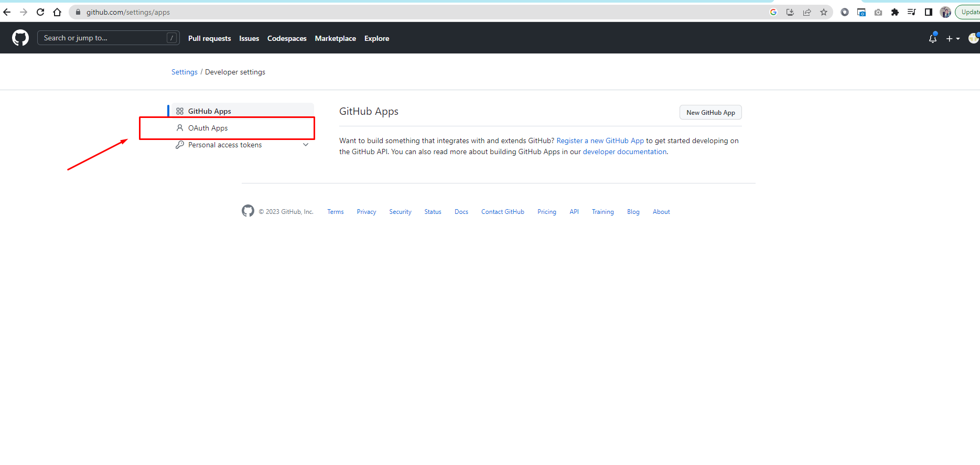The image size is (980, 465).
Task: Click the browser forward arrow
Action: point(24,12)
